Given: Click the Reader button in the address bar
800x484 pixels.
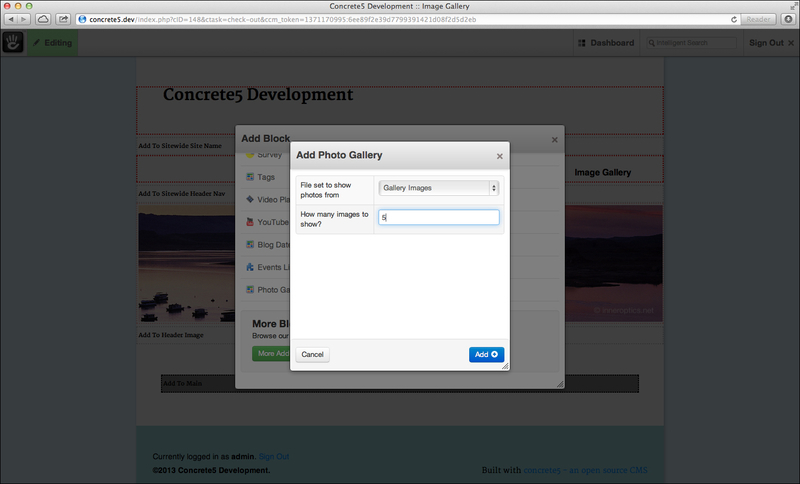Looking at the screenshot, I should click(758, 19).
